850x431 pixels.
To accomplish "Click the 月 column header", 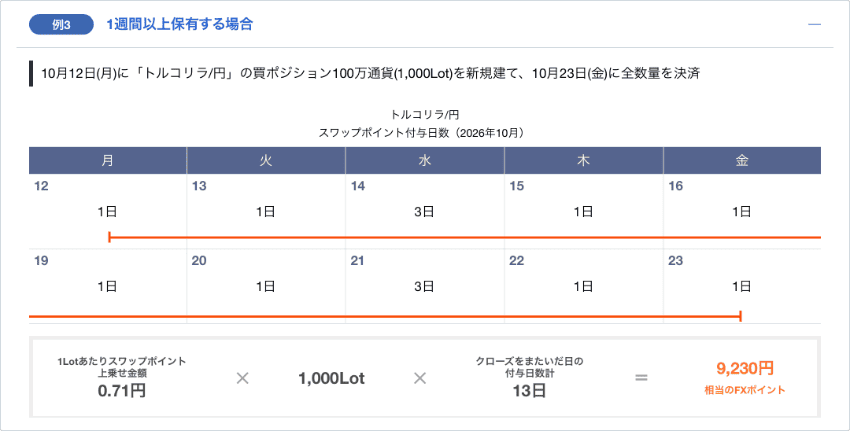I will click(x=107, y=160).
